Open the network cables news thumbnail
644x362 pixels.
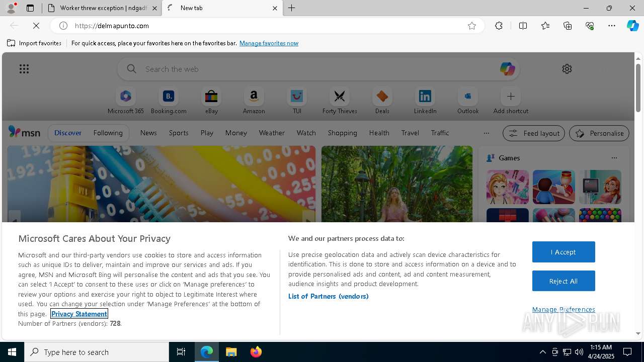click(x=161, y=184)
